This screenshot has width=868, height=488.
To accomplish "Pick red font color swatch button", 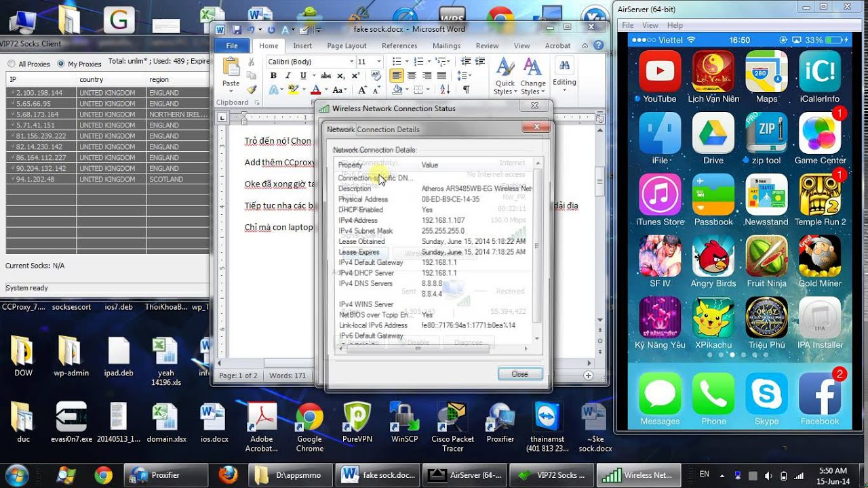I will [x=315, y=89].
